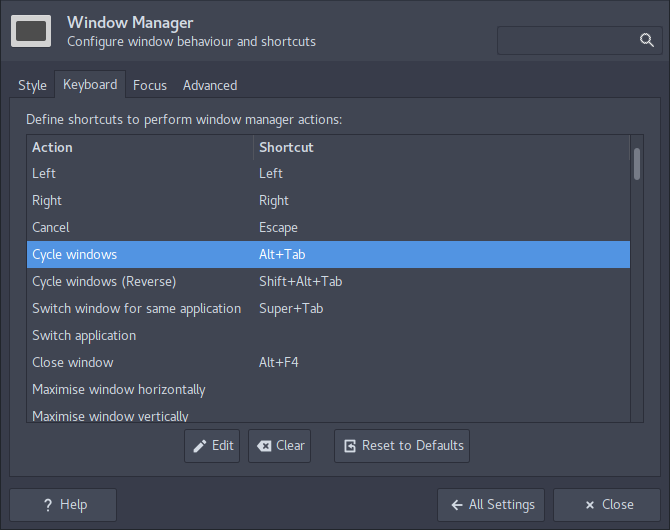Click the shortcuts list scrollbar thumb
The height and width of the screenshot is (530, 670).
(637, 164)
